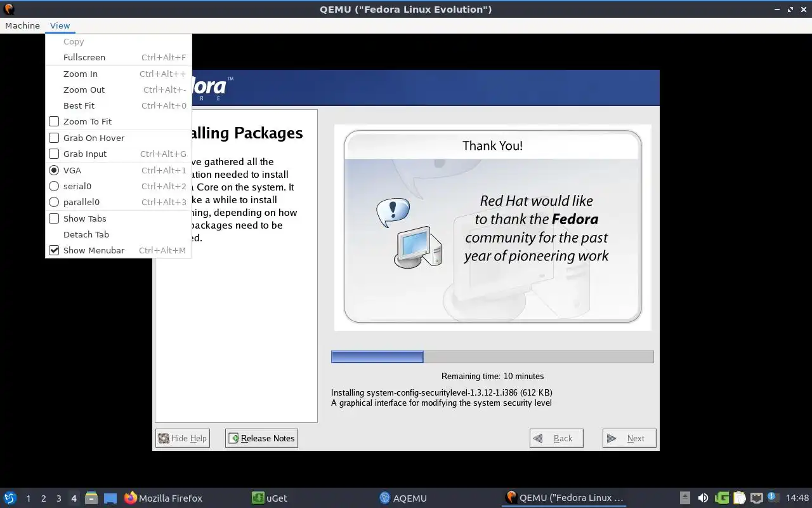Click the QEMU Fedora Linux taskbar entry
The width and height of the screenshot is (812, 508).
pyautogui.click(x=565, y=498)
